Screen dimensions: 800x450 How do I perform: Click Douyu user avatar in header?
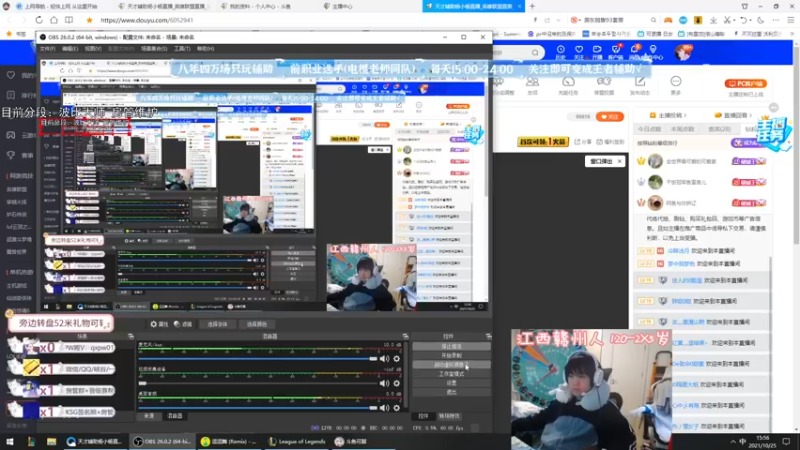pos(682,52)
